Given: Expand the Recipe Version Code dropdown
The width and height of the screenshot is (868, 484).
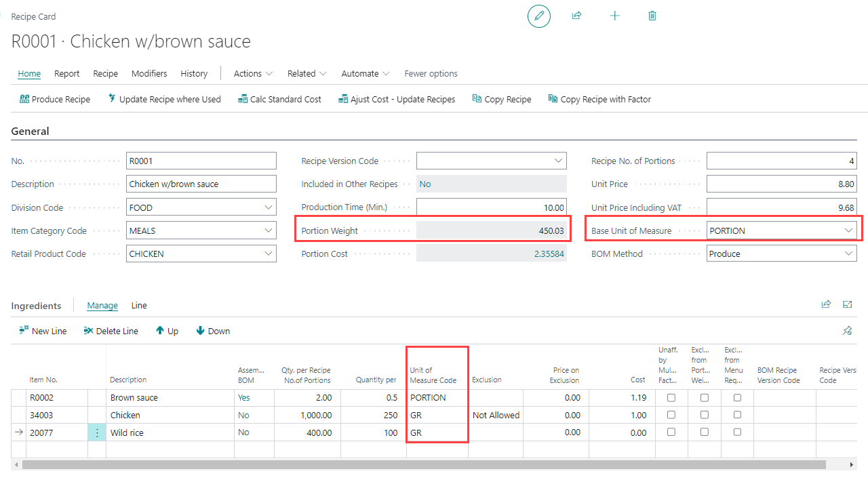Looking at the screenshot, I should point(558,161).
